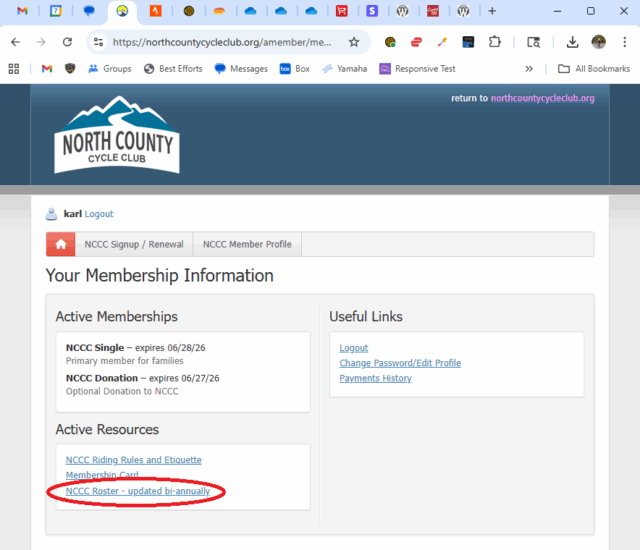Open a new browser tab
This screenshot has height=550, width=640.
[492, 11]
